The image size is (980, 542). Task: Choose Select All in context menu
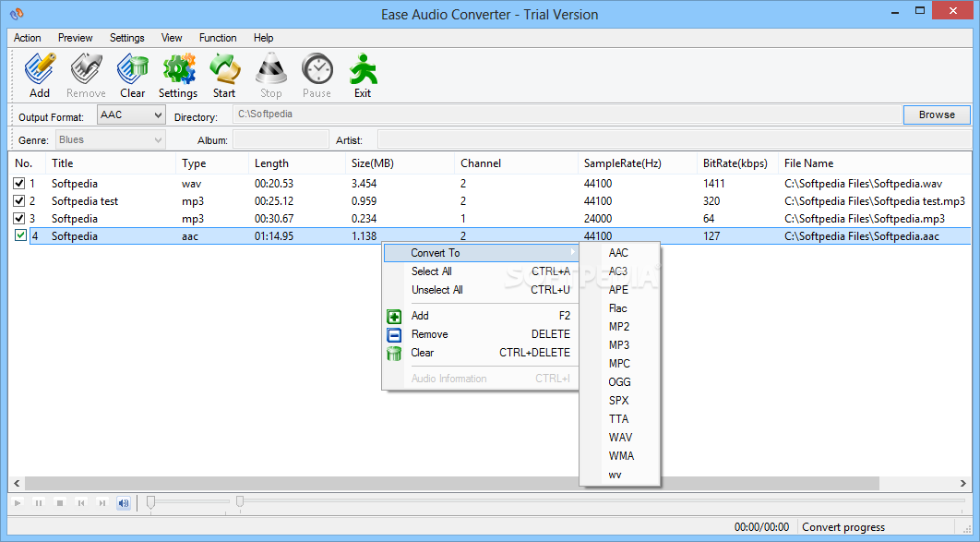[482, 271]
